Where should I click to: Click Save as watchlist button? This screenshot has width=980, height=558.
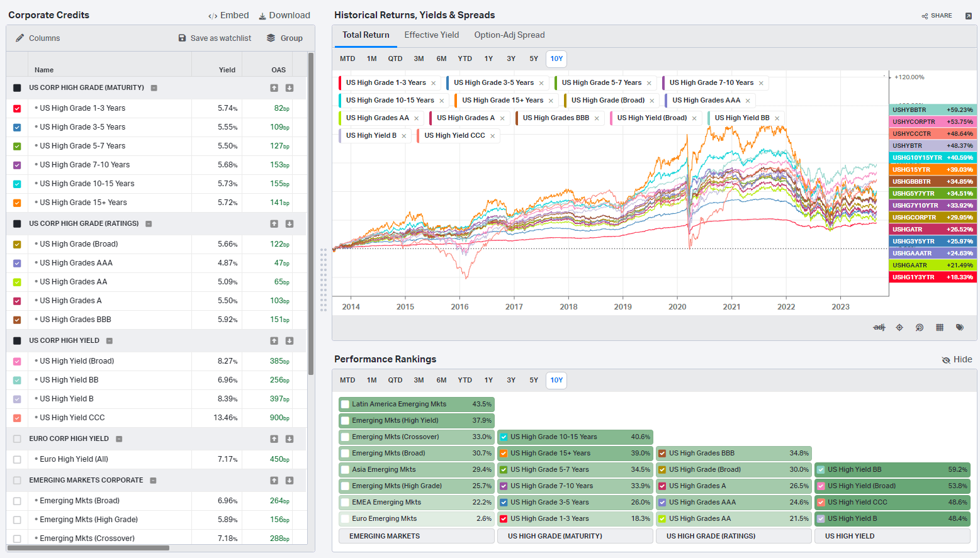click(x=215, y=38)
